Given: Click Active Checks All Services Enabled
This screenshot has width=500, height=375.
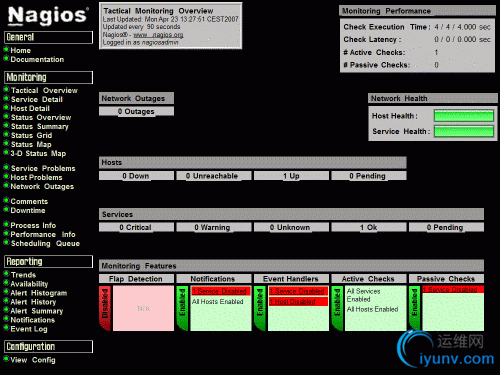Looking at the screenshot, I should pyautogui.click(x=363, y=295).
